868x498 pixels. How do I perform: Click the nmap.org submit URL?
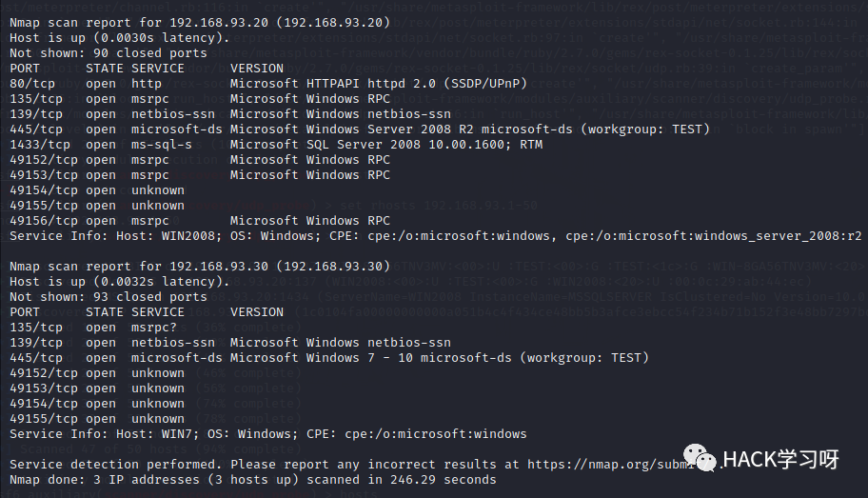pyautogui.click(x=610, y=465)
